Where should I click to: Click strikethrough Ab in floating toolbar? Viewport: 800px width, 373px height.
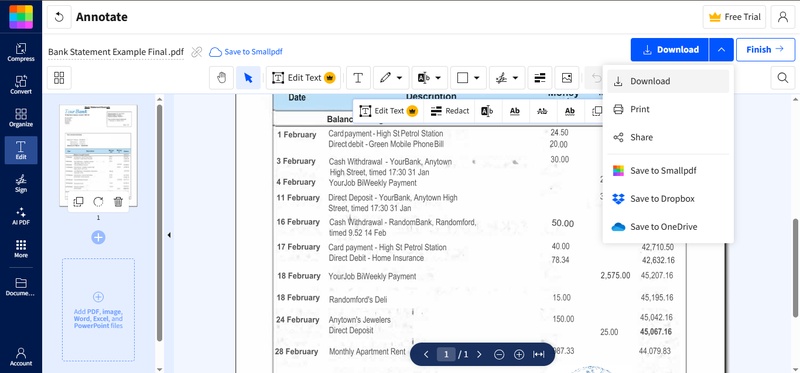click(542, 111)
